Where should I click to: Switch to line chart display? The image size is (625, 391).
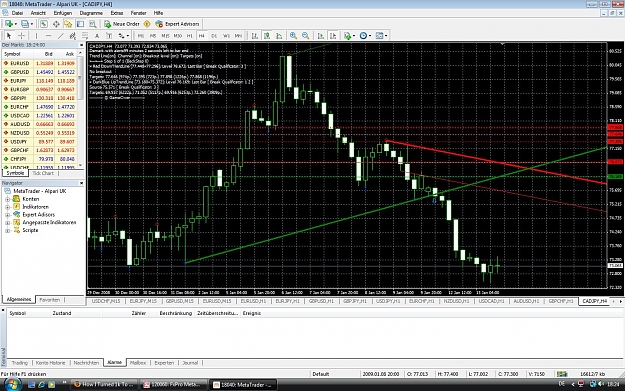pyautogui.click(x=279, y=36)
